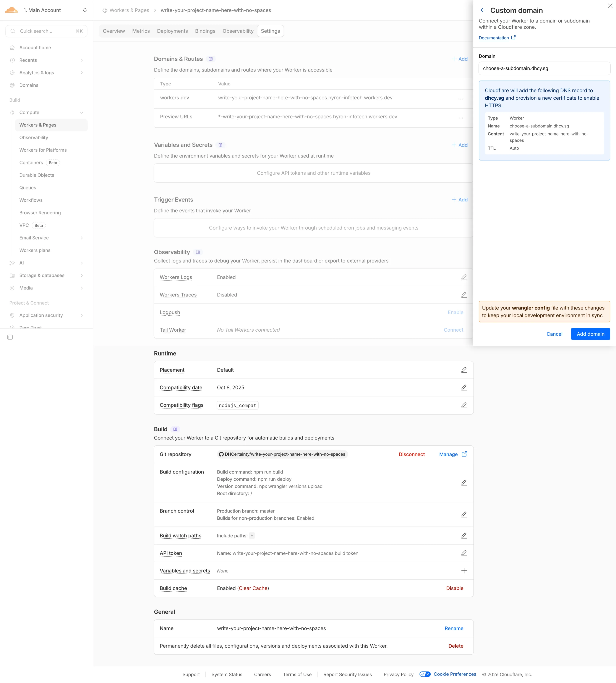Disable the build cache
The height and width of the screenshot is (683, 616).
pos(455,589)
